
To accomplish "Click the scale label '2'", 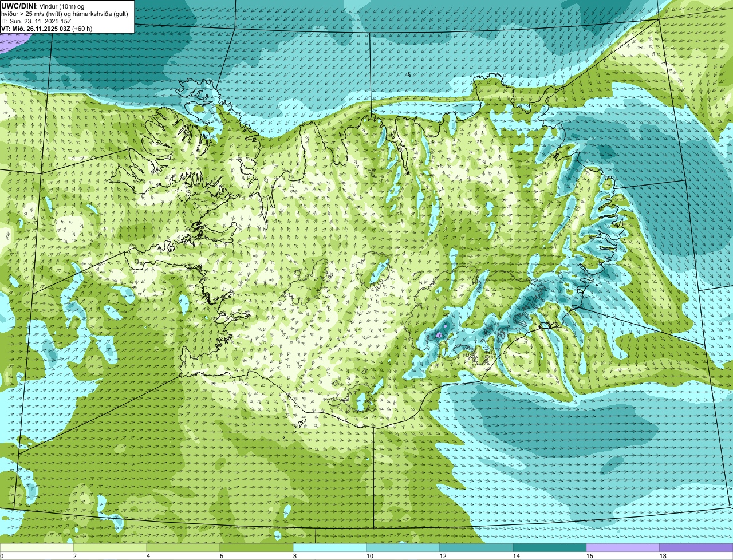I will [x=75, y=556].
